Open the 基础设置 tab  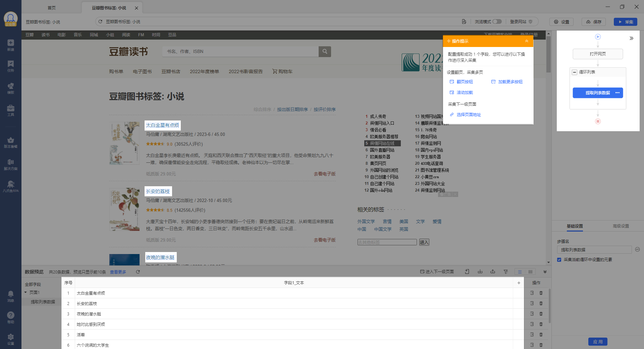pyautogui.click(x=575, y=226)
